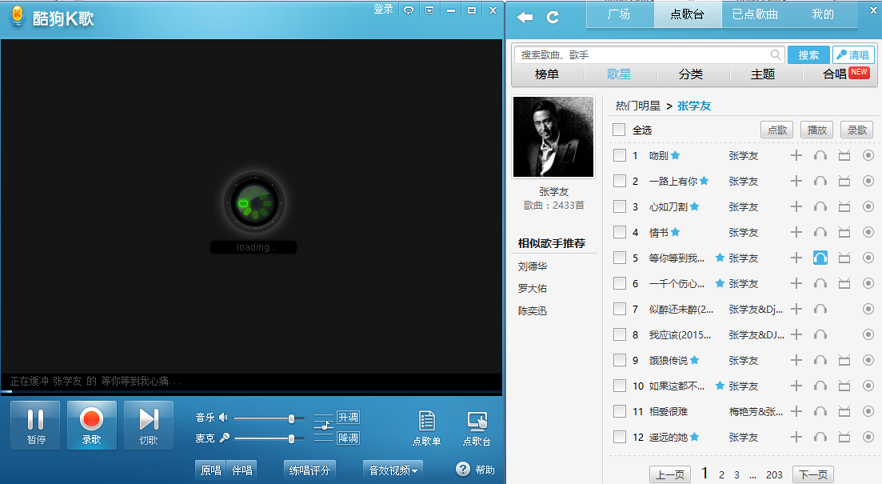Click MV TV icon for 饿狼传说
This screenshot has height=484, width=882.
coord(844,360)
